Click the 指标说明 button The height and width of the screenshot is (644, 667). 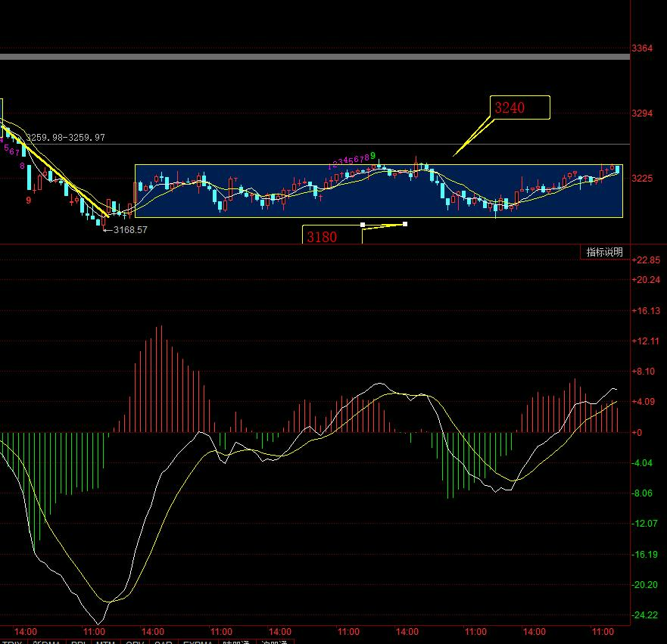point(604,252)
